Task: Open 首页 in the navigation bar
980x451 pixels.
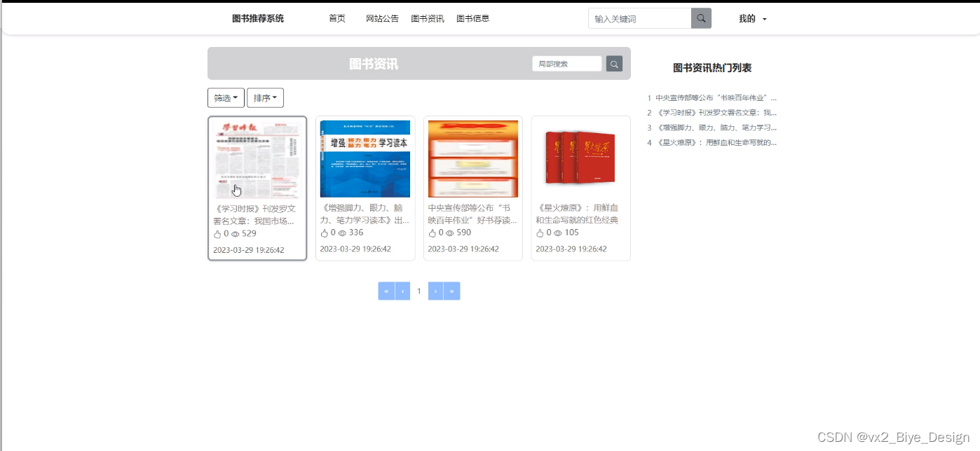Action: 337,19
